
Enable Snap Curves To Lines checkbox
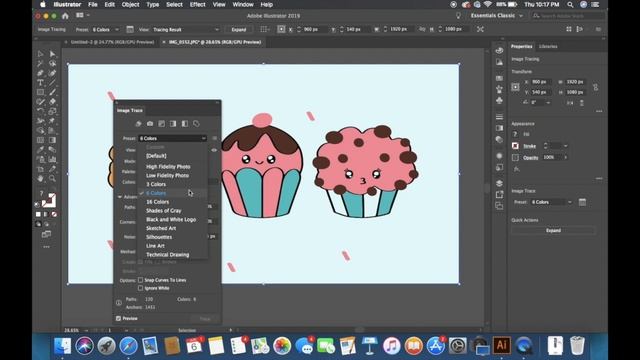140,280
